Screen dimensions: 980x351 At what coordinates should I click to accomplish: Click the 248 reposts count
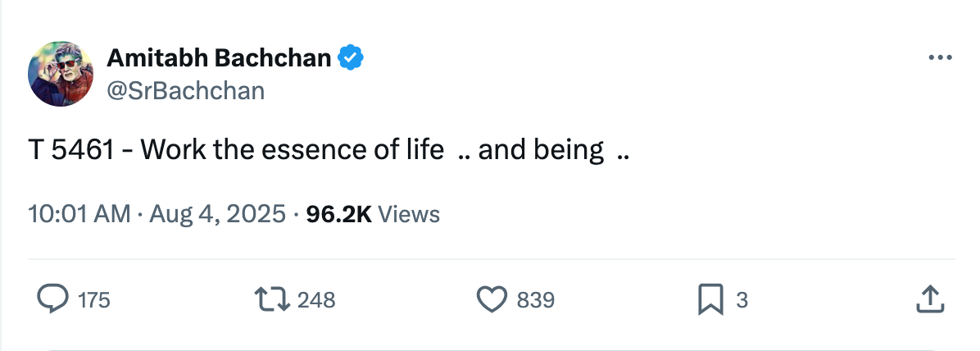pyautogui.click(x=316, y=301)
